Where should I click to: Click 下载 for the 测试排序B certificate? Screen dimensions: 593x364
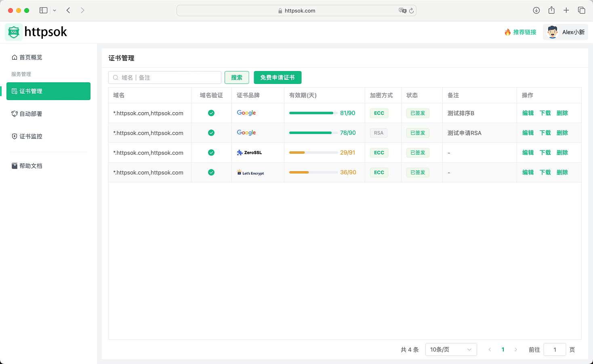point(545,113)
